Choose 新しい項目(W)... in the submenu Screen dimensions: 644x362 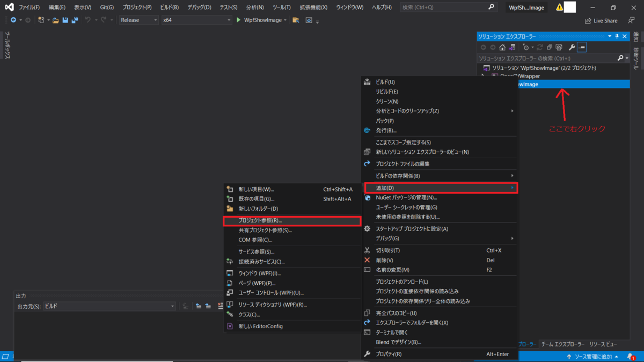coord(292,189)
